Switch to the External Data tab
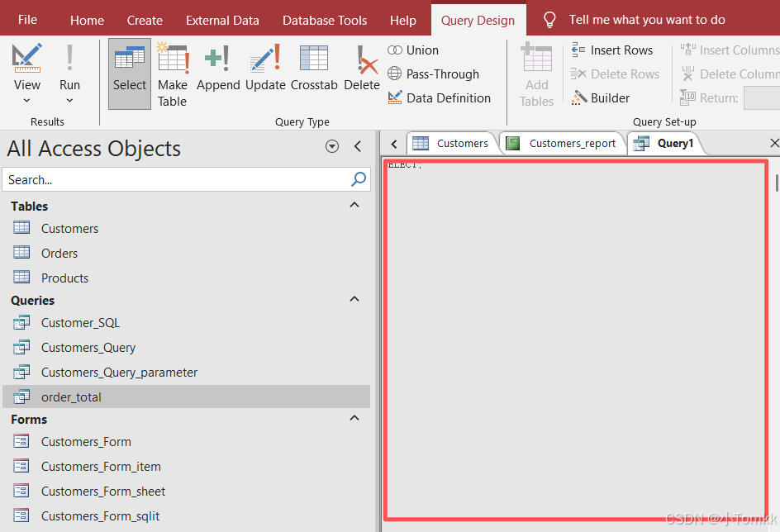Screen dimensions: 780x532 click(222, 21)
